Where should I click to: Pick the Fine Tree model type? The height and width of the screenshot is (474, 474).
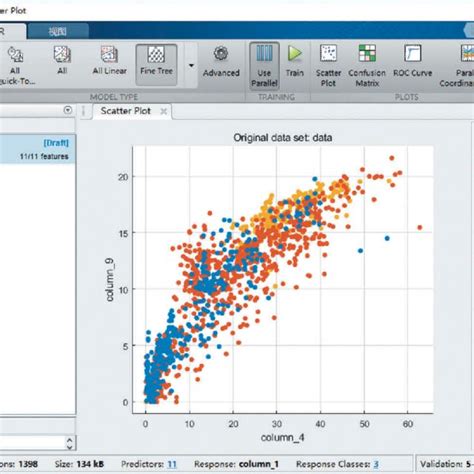[x=156, y=65]
